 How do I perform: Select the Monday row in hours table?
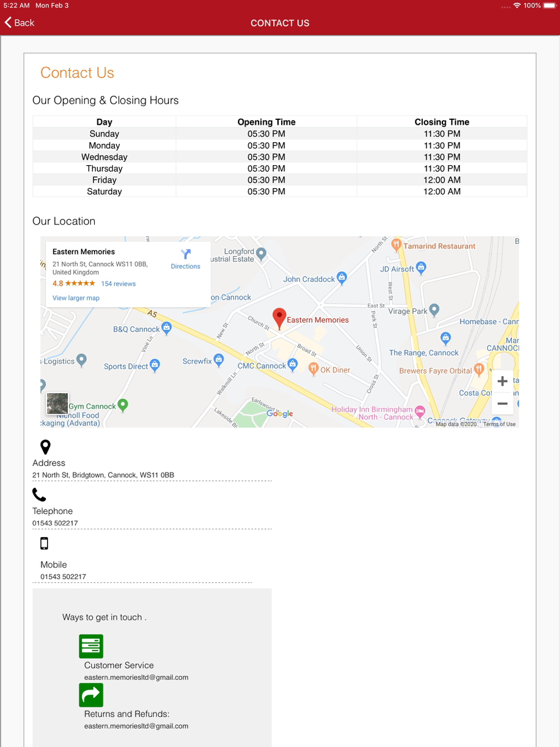[x=280, y=146]
